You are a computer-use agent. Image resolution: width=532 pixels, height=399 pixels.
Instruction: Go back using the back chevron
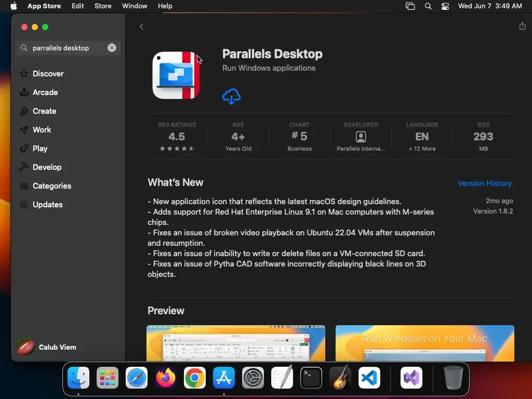141,27
